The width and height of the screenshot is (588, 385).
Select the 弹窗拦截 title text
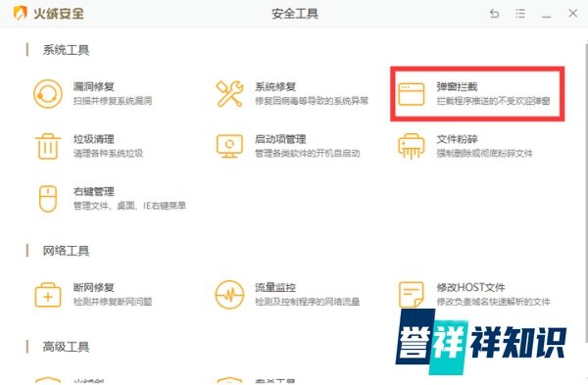pyautogui.click(x=457, y=86)
